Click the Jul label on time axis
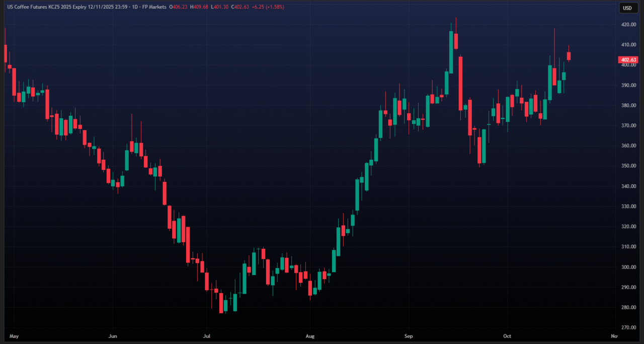The image size is (644, 344). tap(207, 336)
